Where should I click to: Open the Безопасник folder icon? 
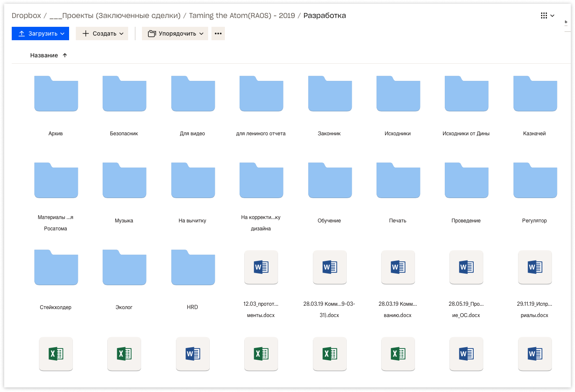pyautogui.click(x=124, y=93)
